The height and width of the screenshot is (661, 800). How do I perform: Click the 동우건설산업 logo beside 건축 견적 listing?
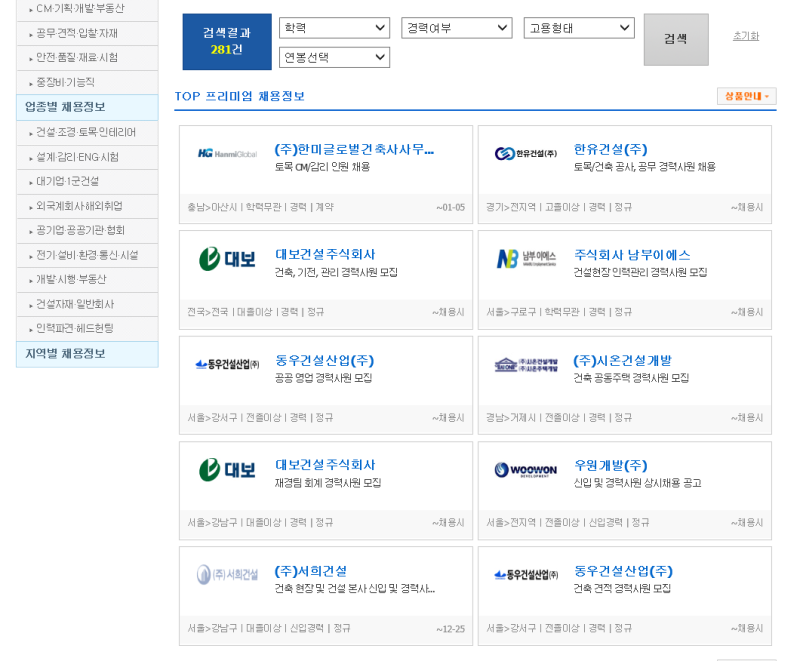pos(526,575)
